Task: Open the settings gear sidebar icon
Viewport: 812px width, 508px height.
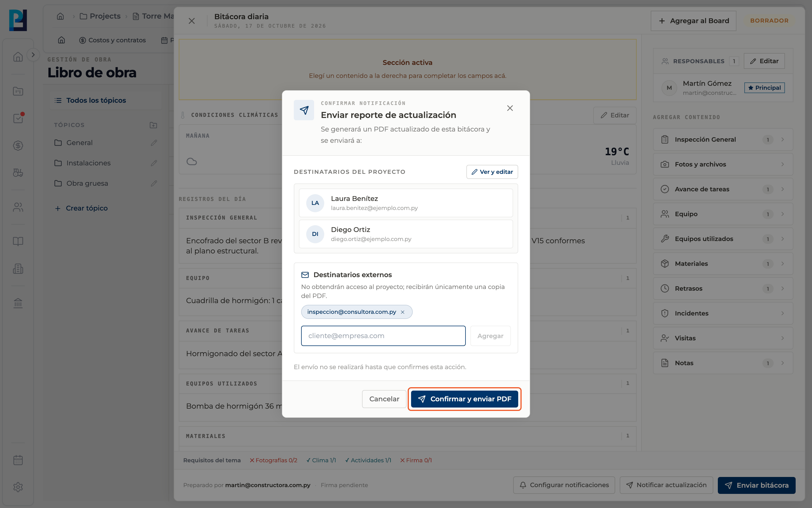Action: [x=18, y=487]
